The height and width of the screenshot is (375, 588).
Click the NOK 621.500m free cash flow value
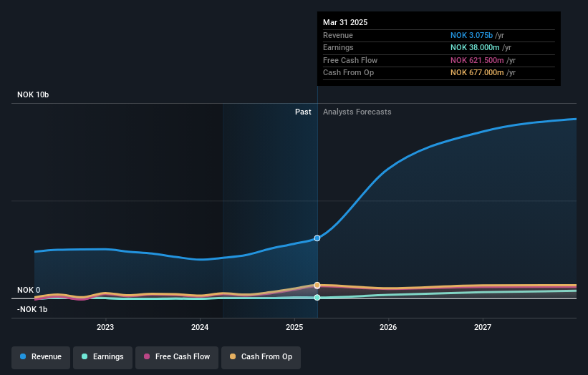click(477, 60)
